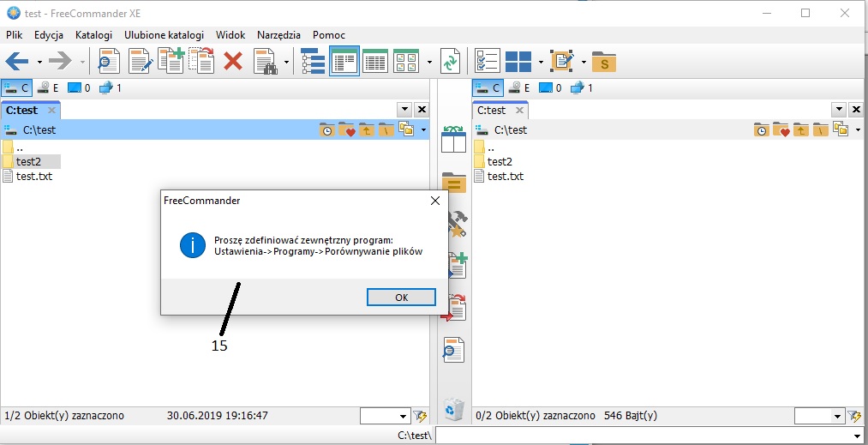Image resolution: width=868 pixels, height=445 pixels.
Task: Click the favorite folders heart icon in the left panel
Action: [346, 130]
